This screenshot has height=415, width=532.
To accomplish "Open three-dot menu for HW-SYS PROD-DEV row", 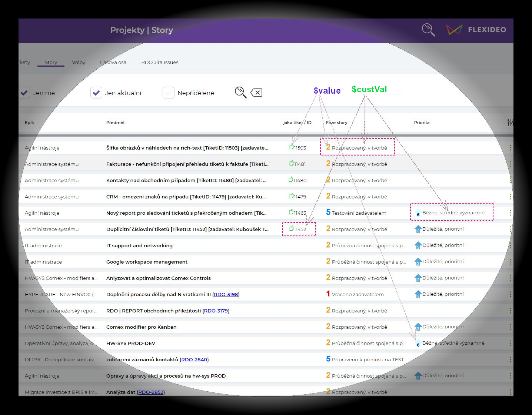I will tap(510, 343).
